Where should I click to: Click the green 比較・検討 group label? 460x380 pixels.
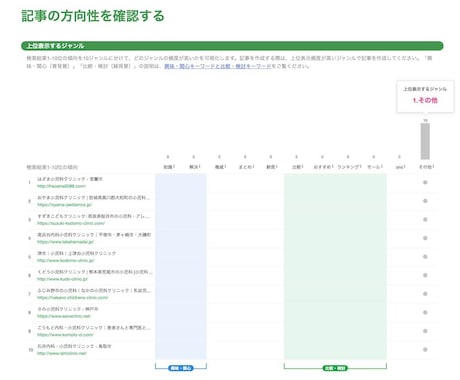pos(335,368)
